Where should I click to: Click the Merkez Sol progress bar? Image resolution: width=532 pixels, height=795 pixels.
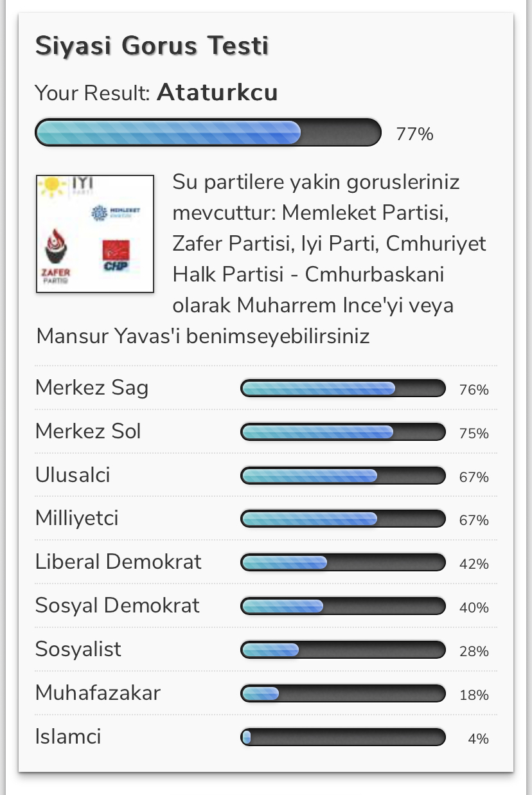point(343,432)
